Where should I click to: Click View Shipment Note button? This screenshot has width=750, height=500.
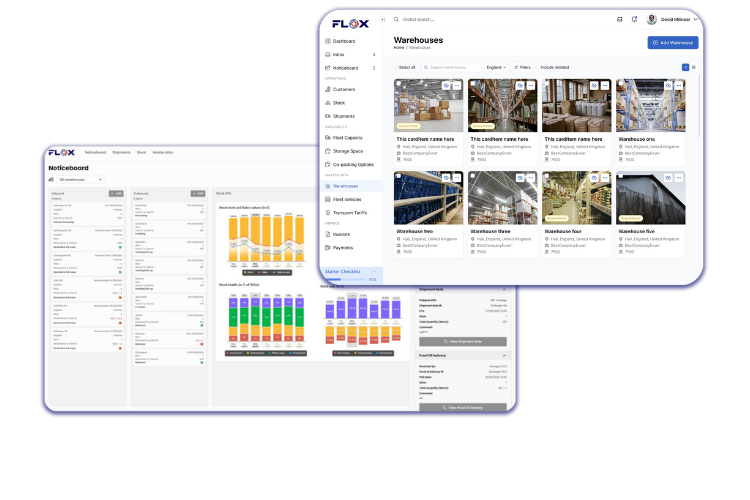463,342
